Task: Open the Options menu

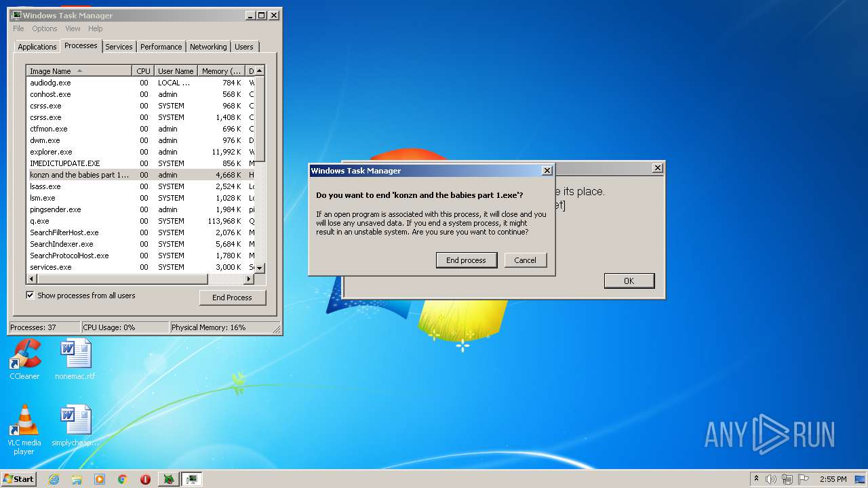Action: point(45,28)
